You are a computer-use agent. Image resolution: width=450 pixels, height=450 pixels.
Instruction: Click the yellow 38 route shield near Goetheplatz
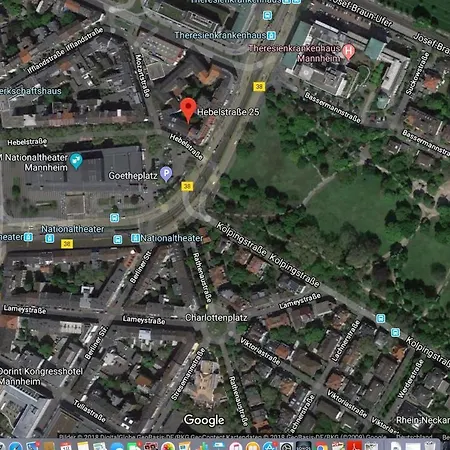[187, 186]
